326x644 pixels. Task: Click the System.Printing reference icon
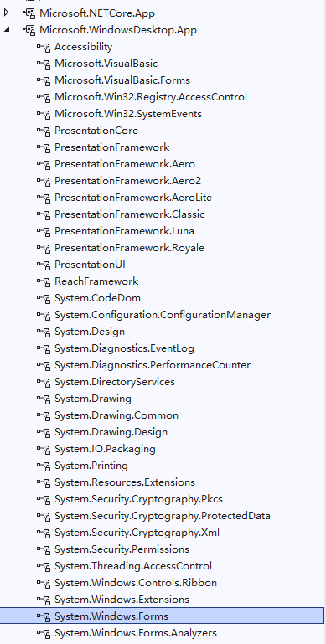pyautogui.click(x=44, y=466)
